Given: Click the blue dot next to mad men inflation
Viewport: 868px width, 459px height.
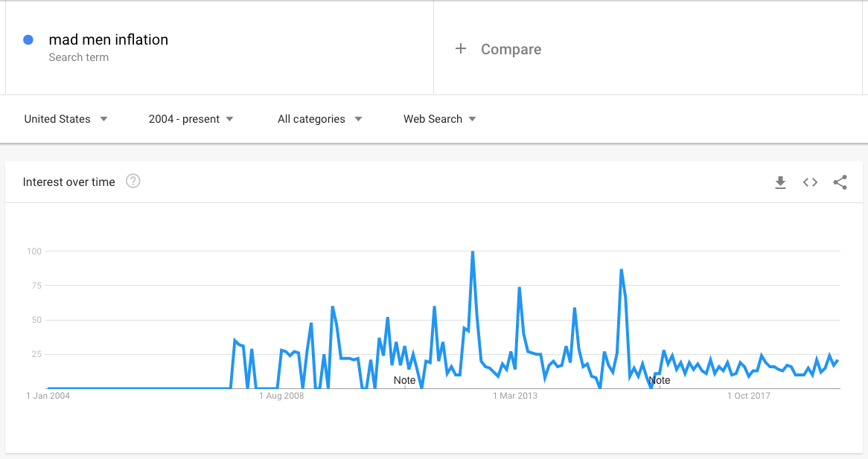Looking at the screenshot, I should click(x=28, y=40).
